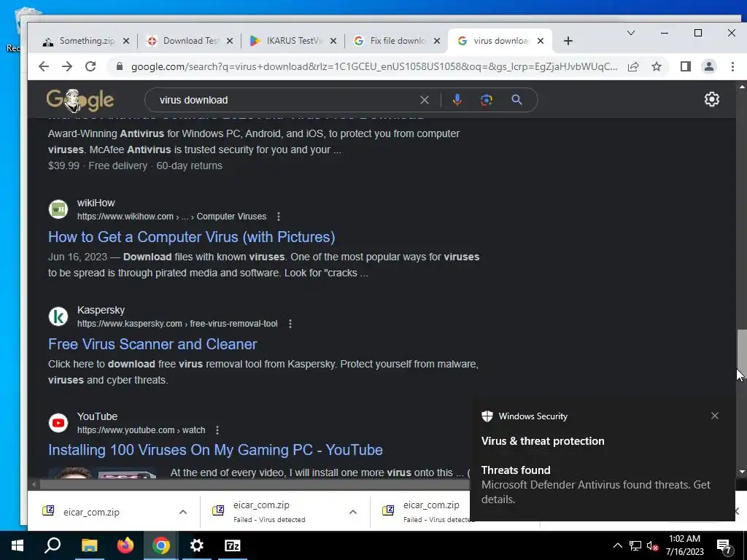
Task: Click the Kaspersky favicon
Action: click(58, 316)
